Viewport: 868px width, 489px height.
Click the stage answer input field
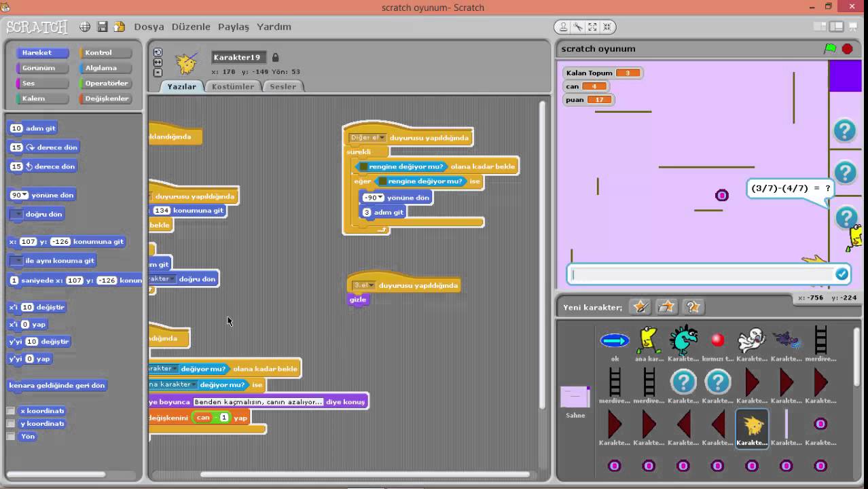702,274
